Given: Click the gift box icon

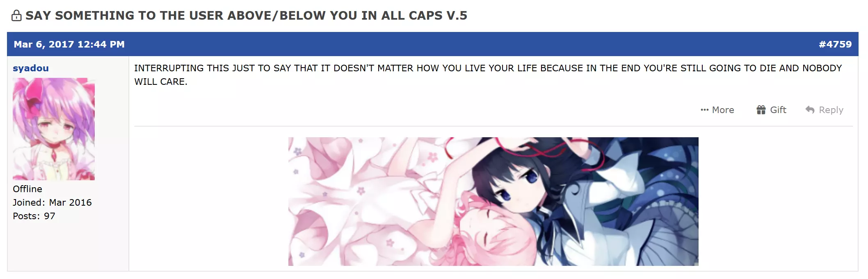Looking at the screenshot, I should tap(761, 110).
